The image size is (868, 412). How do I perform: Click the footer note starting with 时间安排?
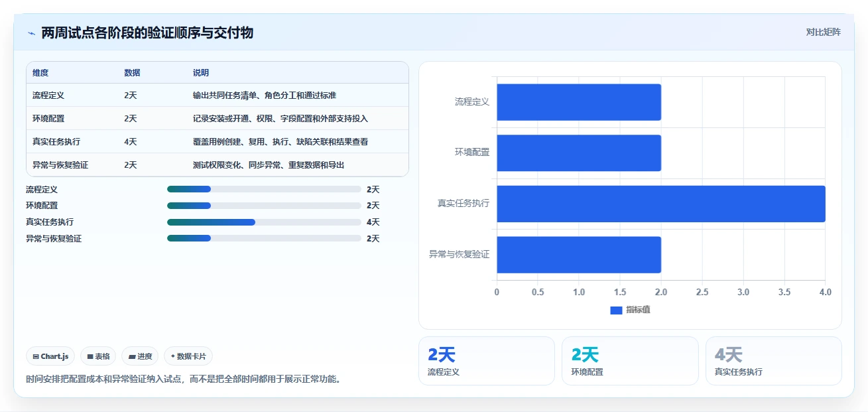tap(184, 379)
